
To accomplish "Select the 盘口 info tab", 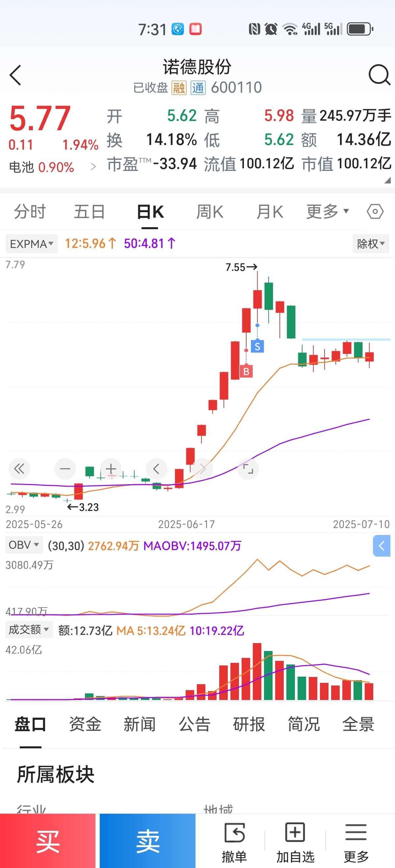I will point(30,724).
